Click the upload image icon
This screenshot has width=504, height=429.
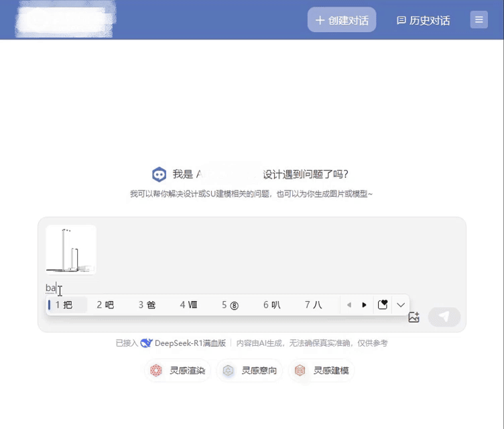[414, 318]
